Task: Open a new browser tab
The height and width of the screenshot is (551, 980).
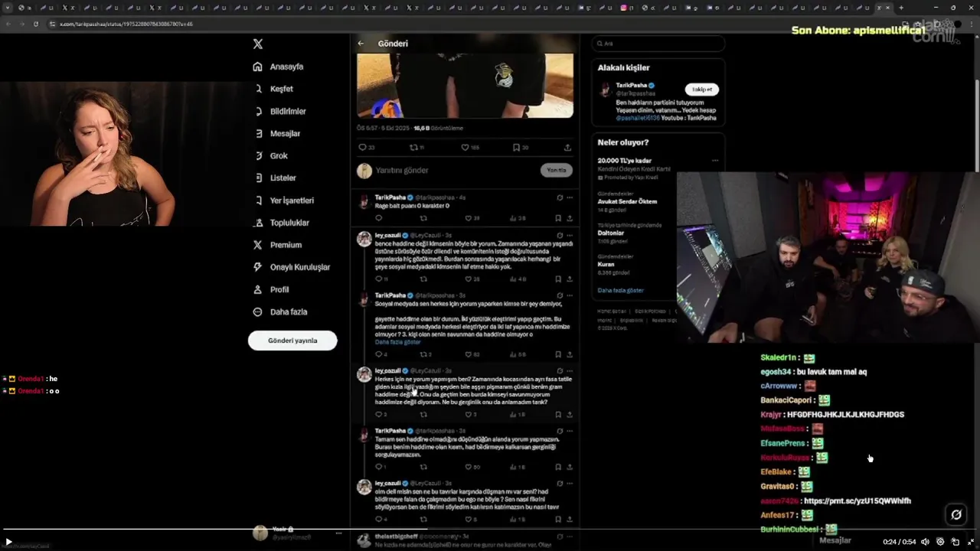Action: coord(901,8)
